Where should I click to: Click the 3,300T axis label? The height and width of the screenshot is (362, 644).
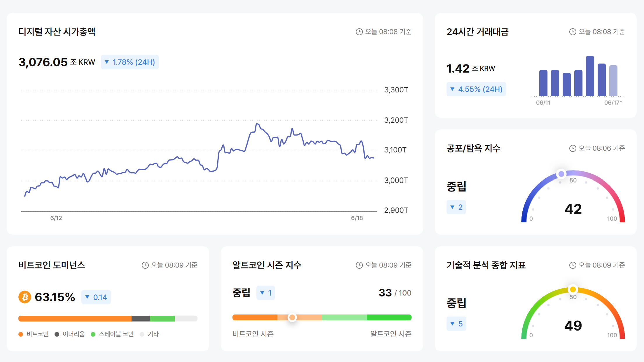click(396, 90)
